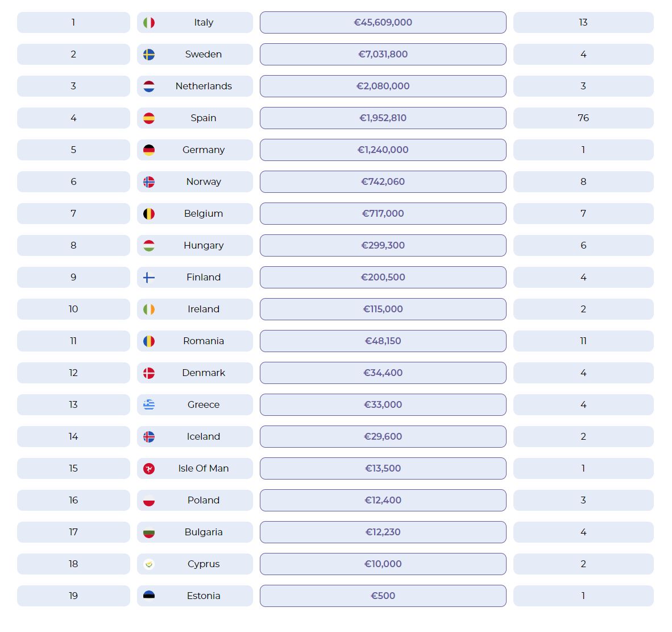
Task: Open the Hungary country entry
Action: (x=204, y=246)
